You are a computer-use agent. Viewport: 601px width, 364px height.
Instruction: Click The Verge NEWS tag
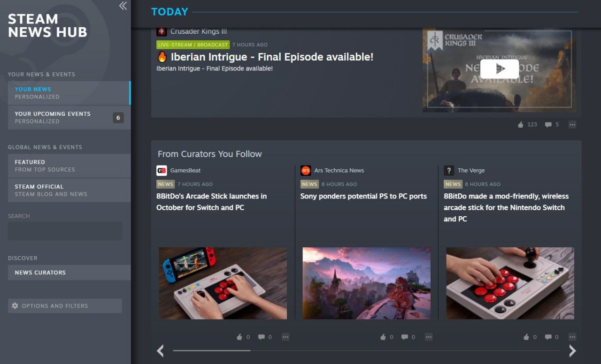coord(453,184)
